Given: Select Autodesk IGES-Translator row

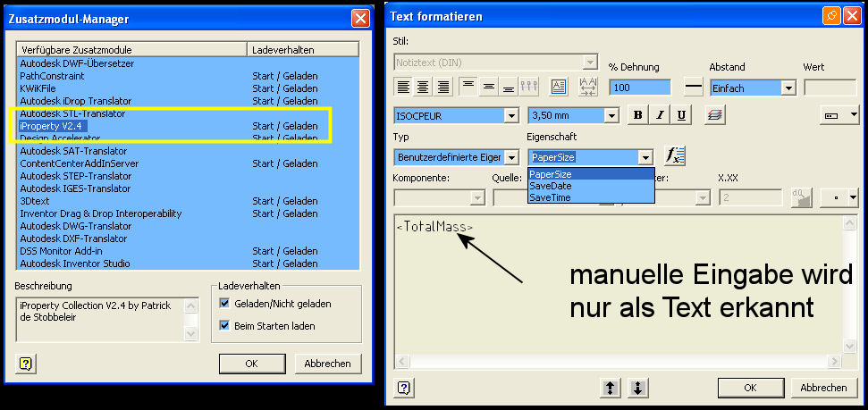Looking at the screenshot, I should (189, 188).
